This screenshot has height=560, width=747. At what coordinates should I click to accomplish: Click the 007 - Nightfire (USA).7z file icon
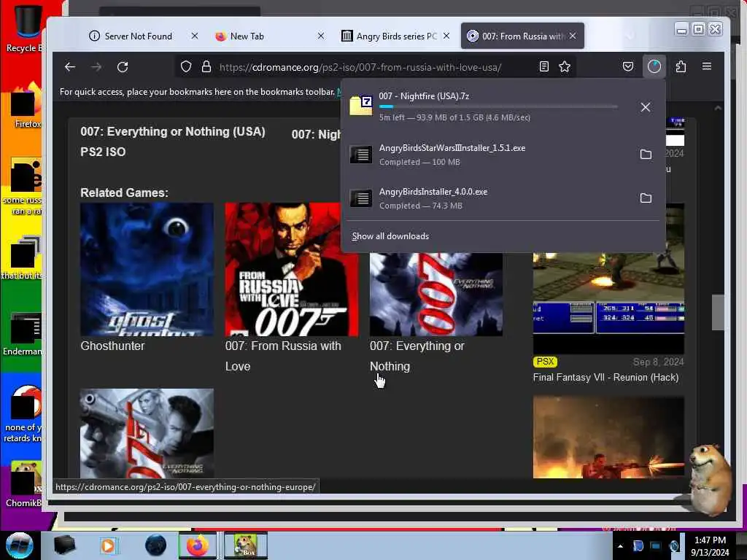pos(361,105)
